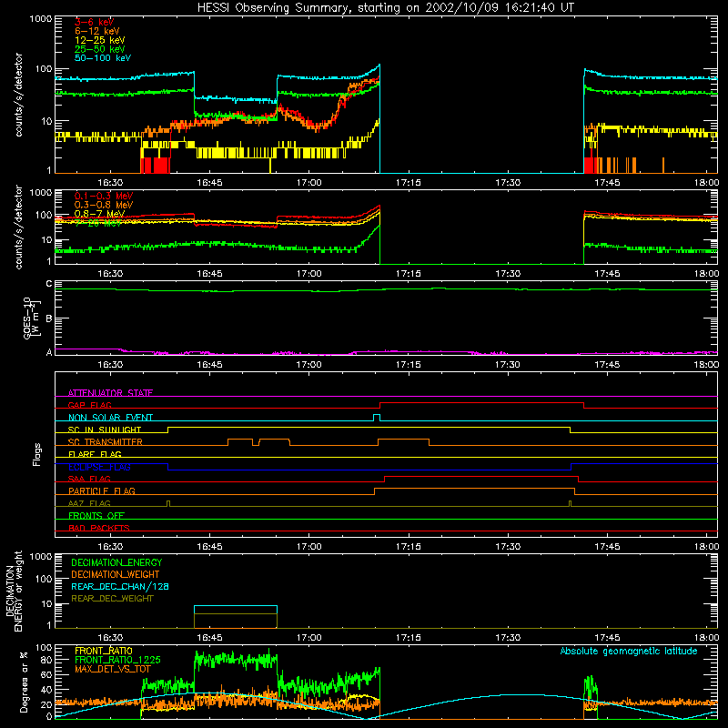Click the 25-50 keV legend entry
This screenshot has height=728, width=728.
(100, 49)
